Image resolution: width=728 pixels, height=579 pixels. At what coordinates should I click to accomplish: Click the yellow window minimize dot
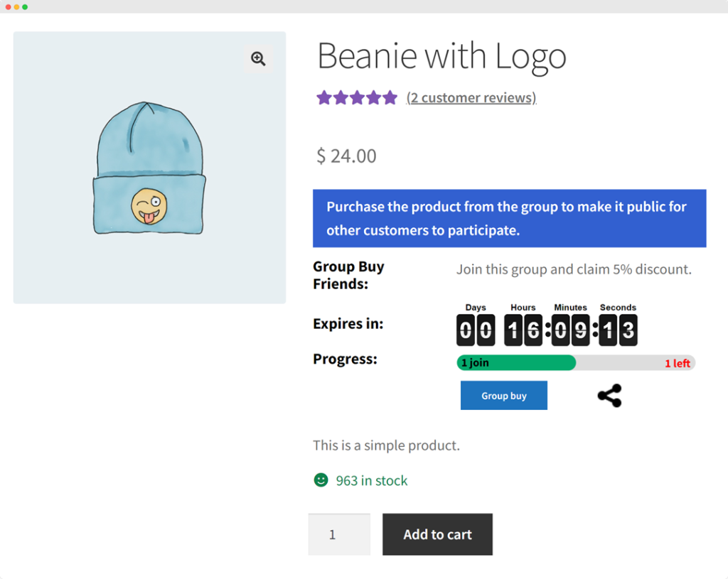(x=16, y=6)
